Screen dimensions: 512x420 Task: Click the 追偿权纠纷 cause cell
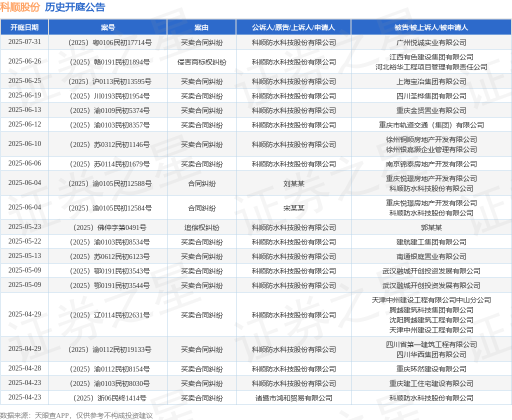point(201,227)
